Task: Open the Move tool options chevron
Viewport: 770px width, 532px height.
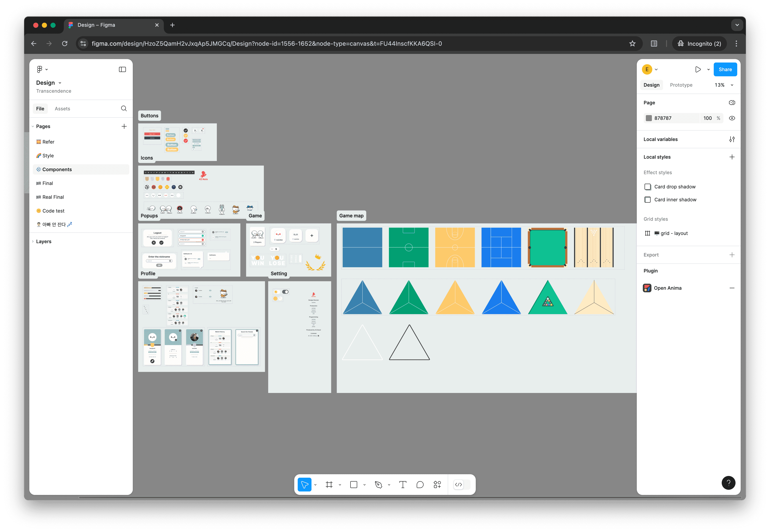Action: [x=315, y=484]
